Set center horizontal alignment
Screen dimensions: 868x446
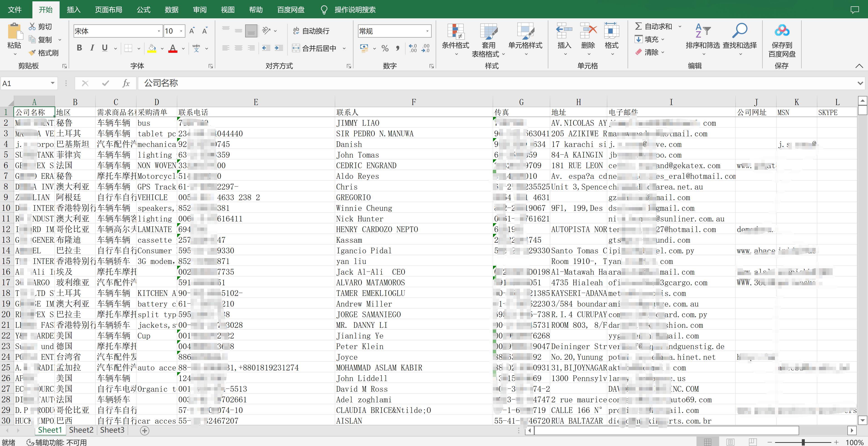(x=239, y=48)
